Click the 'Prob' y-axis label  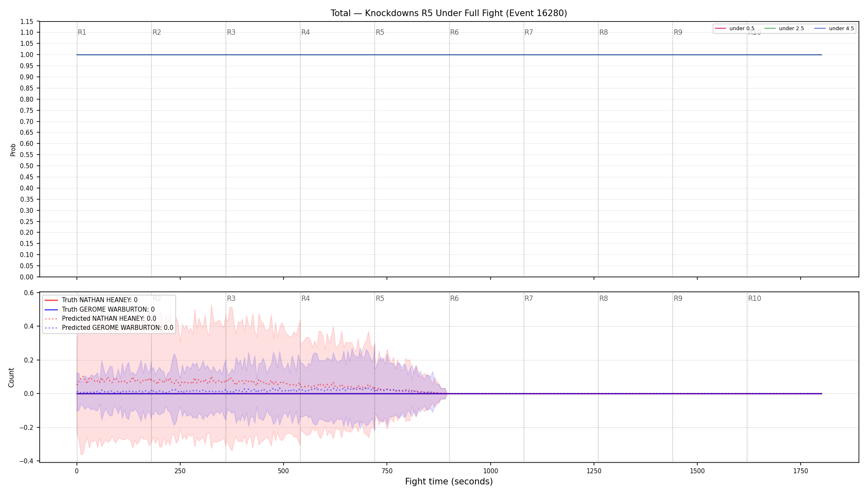click(13, 150)
